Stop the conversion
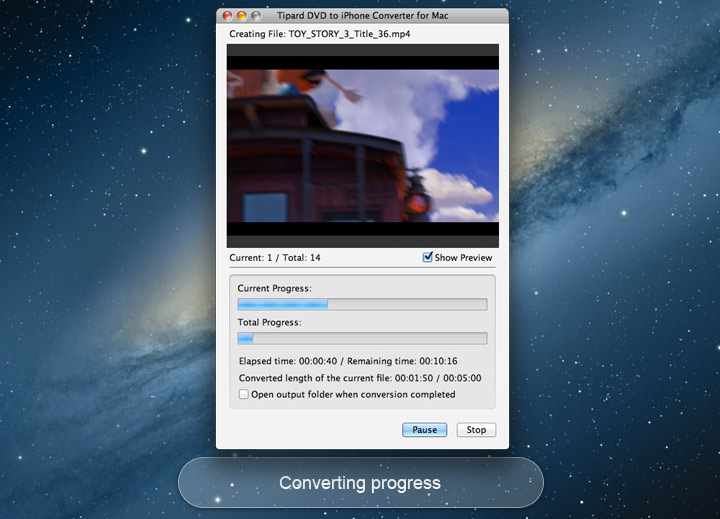This screenshot has height=519, width=720. pos(476,430)
